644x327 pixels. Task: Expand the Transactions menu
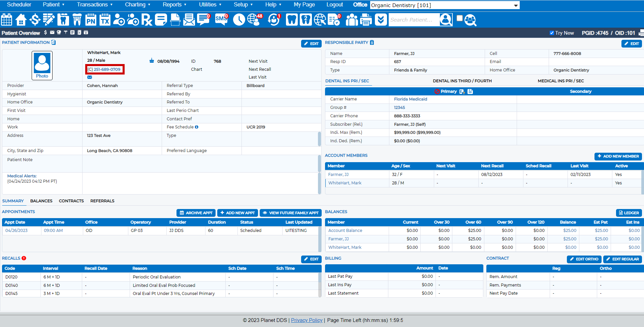tap(95, 5)
